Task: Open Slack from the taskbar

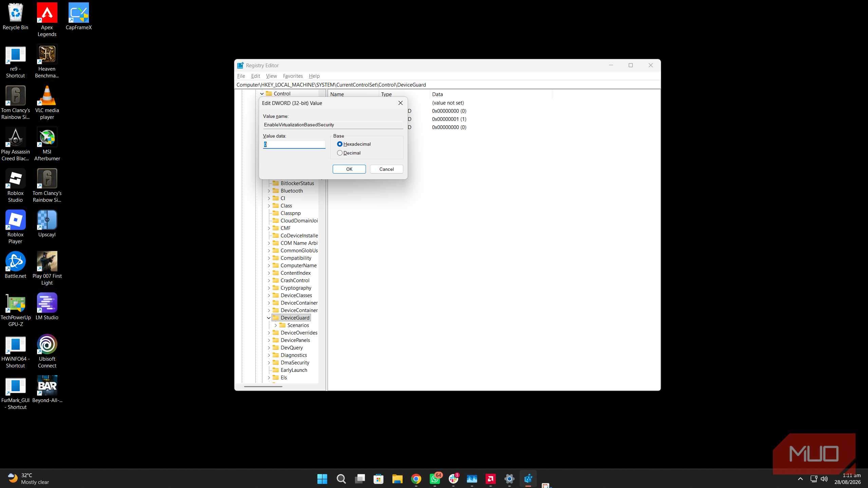Action: (x=454, y=479)
